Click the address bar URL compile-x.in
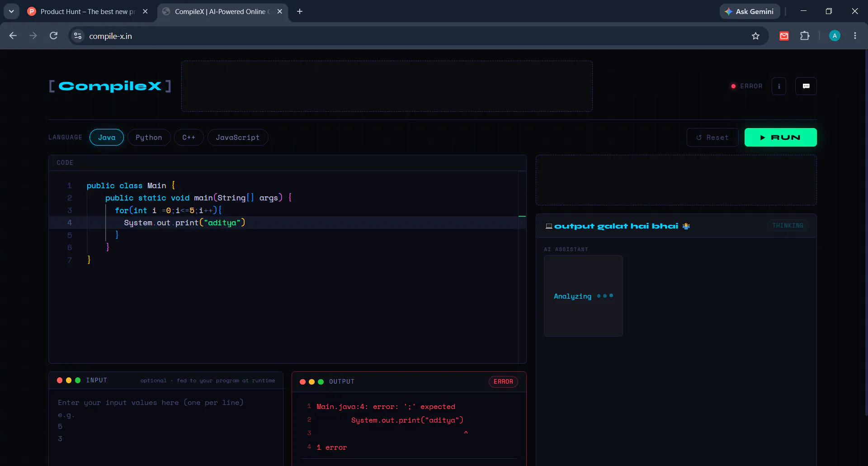The width and height of the screenshot is (868, 466). 110,36
